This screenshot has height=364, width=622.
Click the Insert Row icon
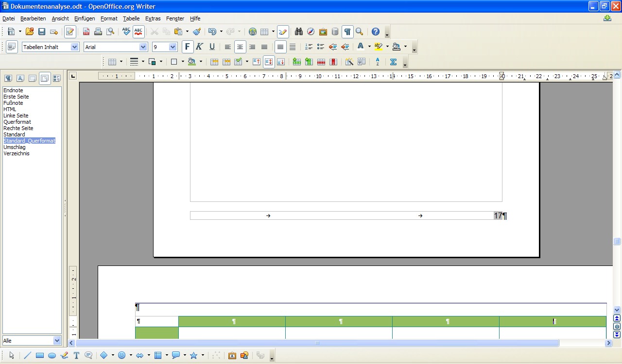(296, 62)
